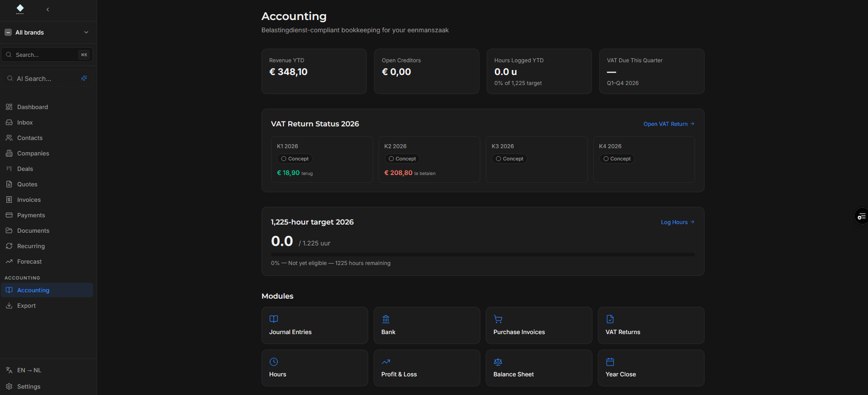Viewport: 868px width, 395px height.
Task: Click the Payments card icon
Action: pos(9,215)
